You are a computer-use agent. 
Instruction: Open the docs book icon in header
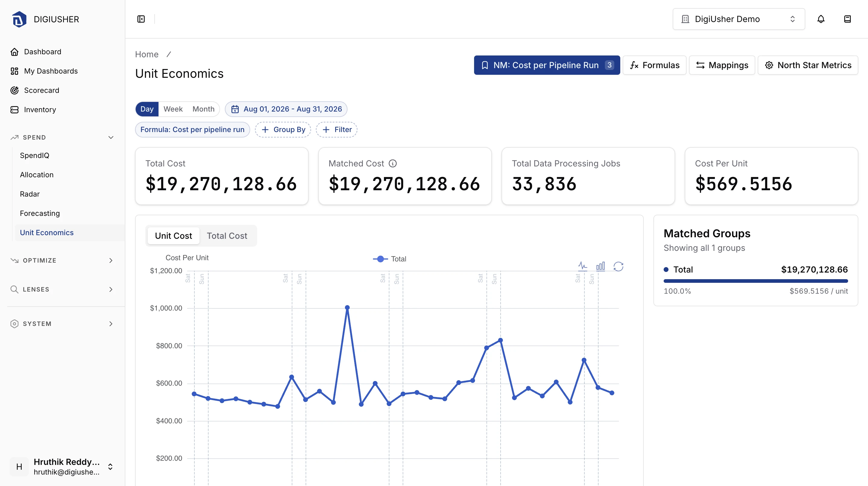pyautogui.click(x=848, y=19)
